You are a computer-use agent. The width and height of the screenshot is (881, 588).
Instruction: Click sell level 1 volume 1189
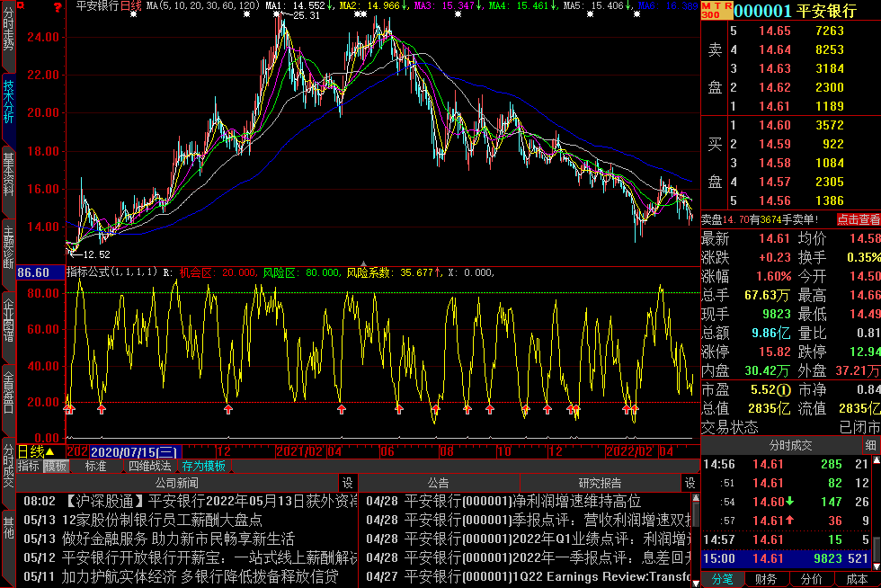[x=829, y=106]
